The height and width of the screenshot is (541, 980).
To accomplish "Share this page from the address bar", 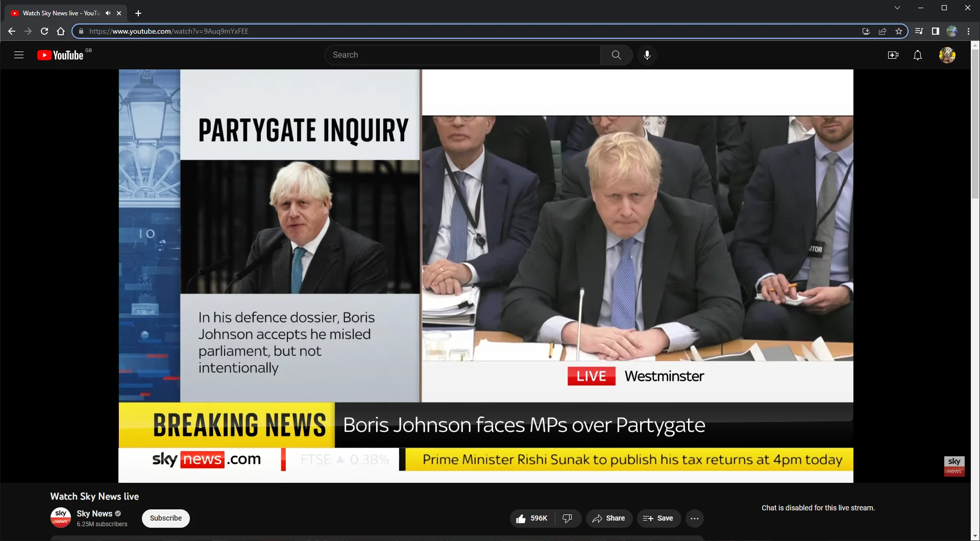I will coord(883,31).
